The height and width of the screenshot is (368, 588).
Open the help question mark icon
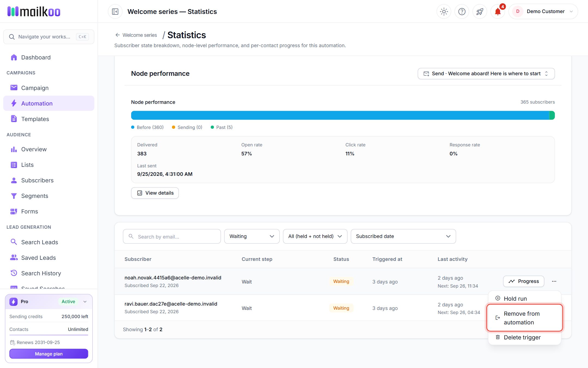462,11
